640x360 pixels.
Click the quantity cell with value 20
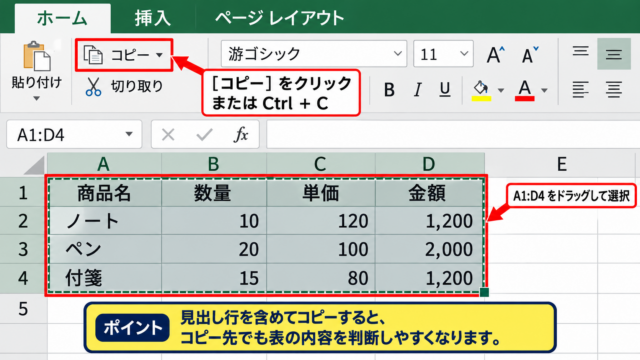pos(214,249)
